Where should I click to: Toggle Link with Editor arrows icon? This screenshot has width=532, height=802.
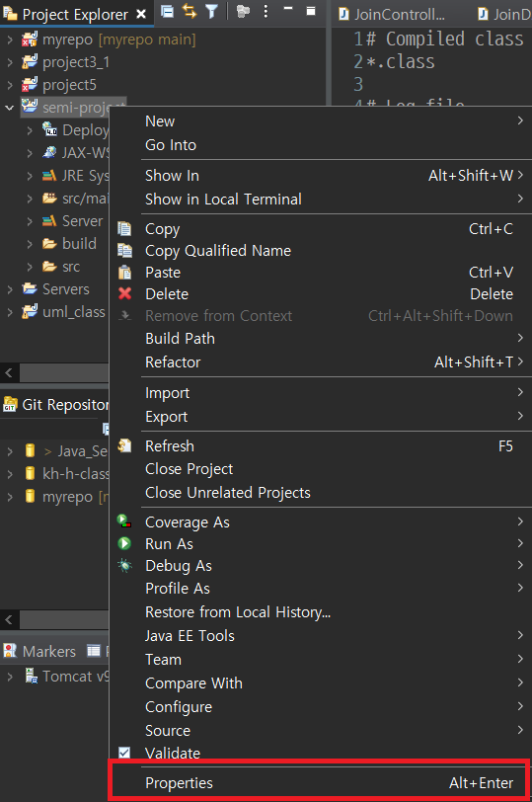(190, 11)
